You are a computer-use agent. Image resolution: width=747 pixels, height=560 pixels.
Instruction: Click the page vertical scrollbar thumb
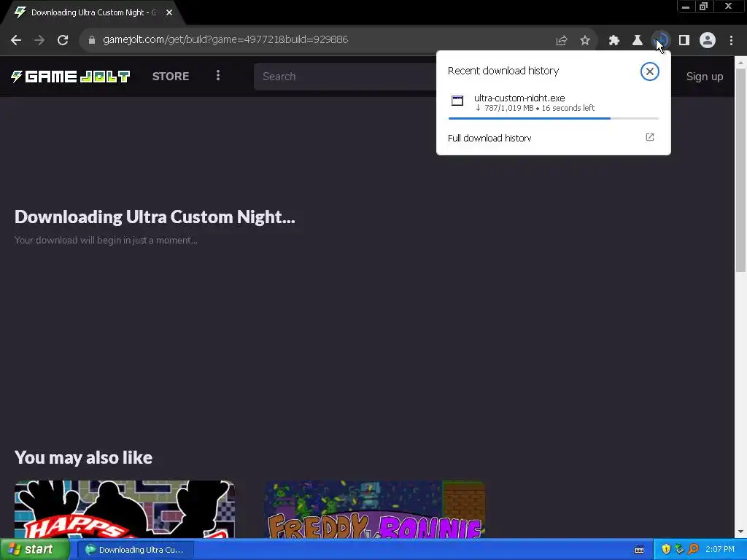coord(741,170)
